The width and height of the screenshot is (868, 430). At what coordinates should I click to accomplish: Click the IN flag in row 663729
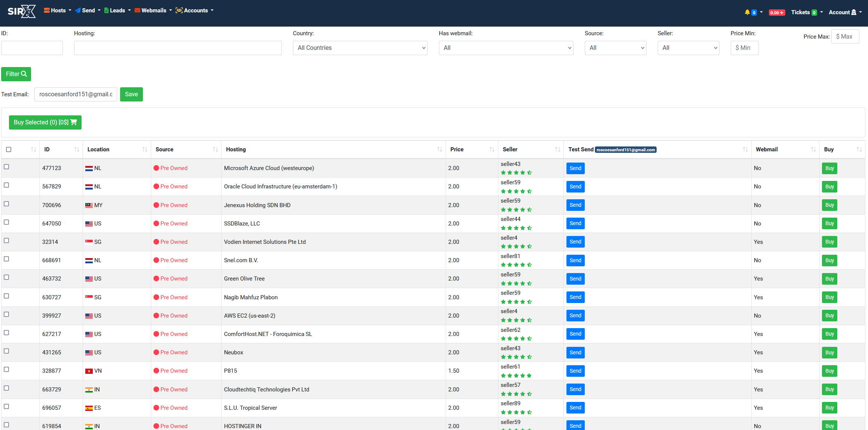pos(89,390)
